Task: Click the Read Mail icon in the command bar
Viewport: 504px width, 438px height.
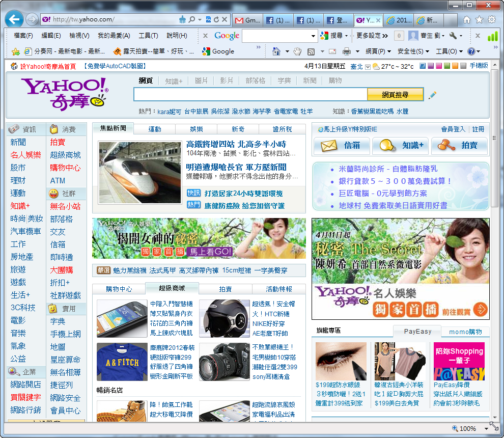Action: [332, 51]
